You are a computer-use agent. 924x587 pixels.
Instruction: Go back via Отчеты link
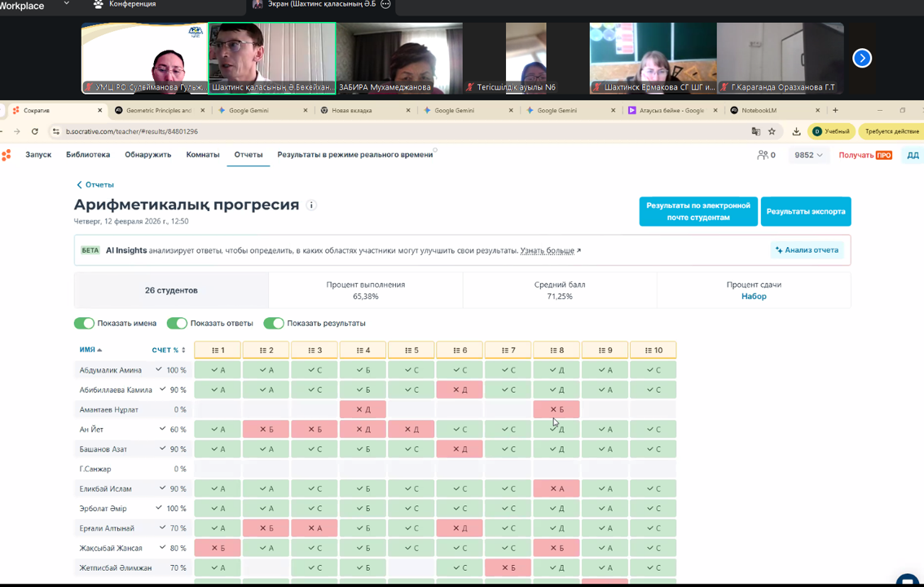pyautogui.click(x=95, y=185)
